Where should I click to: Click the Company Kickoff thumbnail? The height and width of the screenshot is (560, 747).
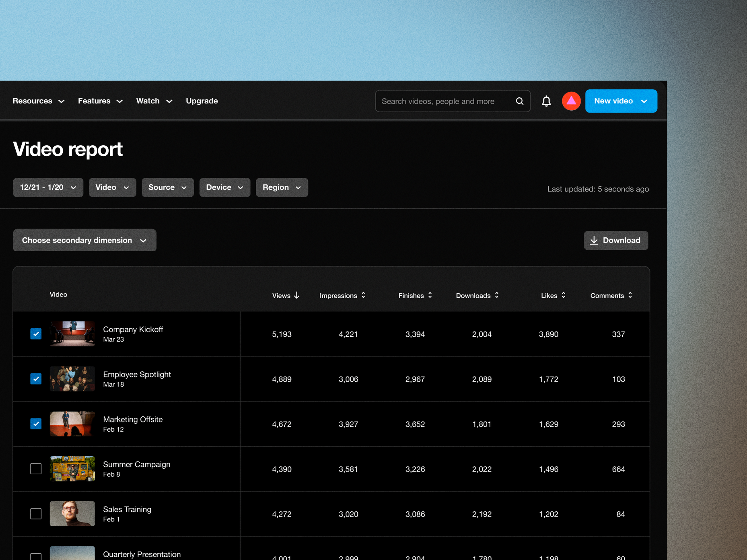click(x=72, y=334)
